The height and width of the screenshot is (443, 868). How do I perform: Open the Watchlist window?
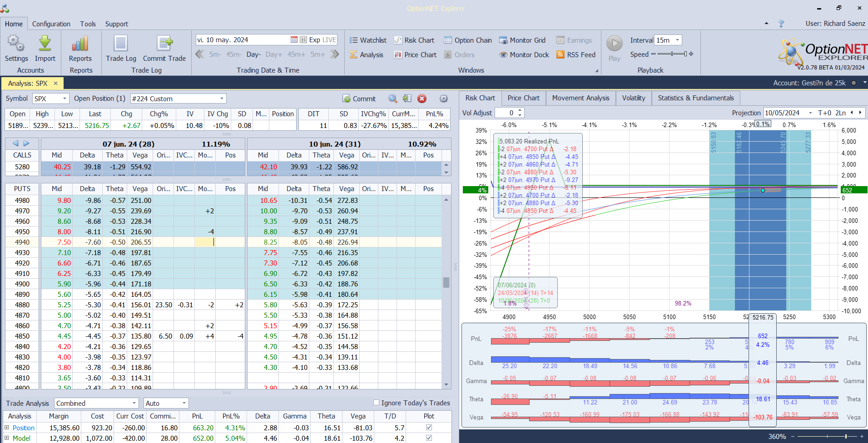coord(368,40)
